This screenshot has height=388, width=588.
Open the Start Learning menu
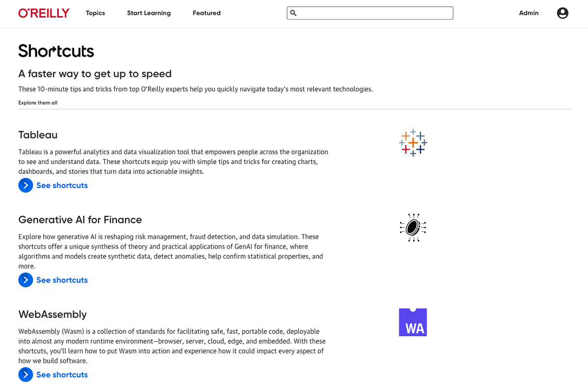(x=149, y=13)
